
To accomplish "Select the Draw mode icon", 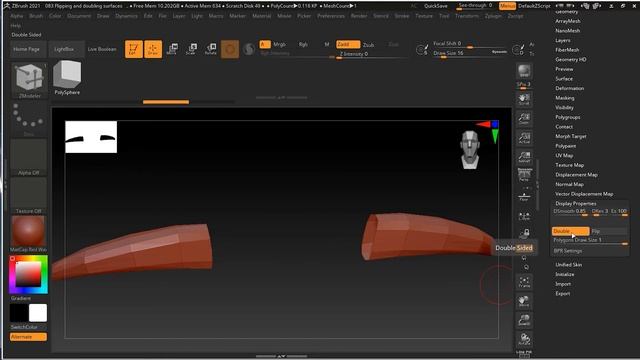I will pyautogui.click(x=153, y=49).
